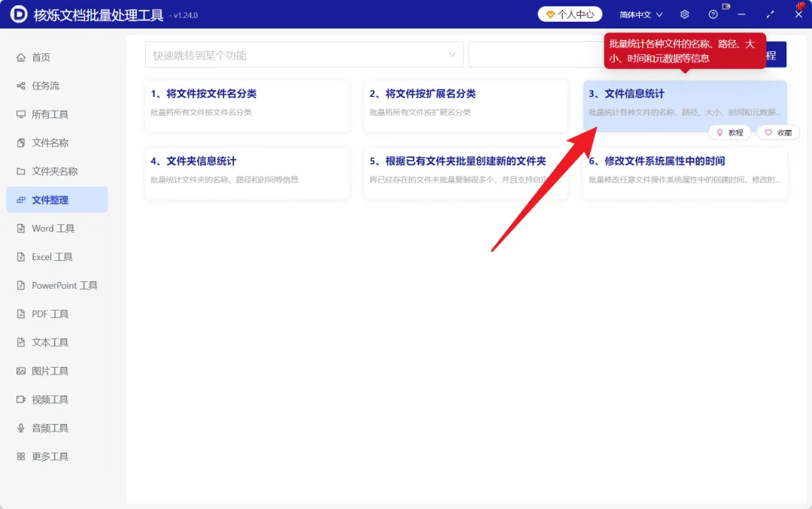The height and width of the screenshot is (509, 812).
Task: Click the microphone icon beside 音频工具
Action: pyautogui.click(x=21, y=428)
